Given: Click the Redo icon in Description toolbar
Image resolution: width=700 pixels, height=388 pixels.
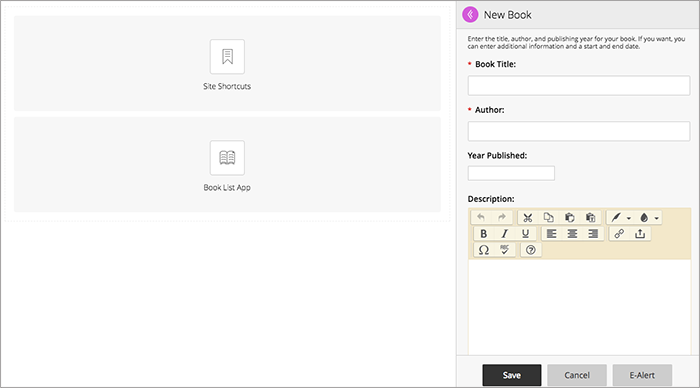Looking at the screenshot, I should click(502, 217).
